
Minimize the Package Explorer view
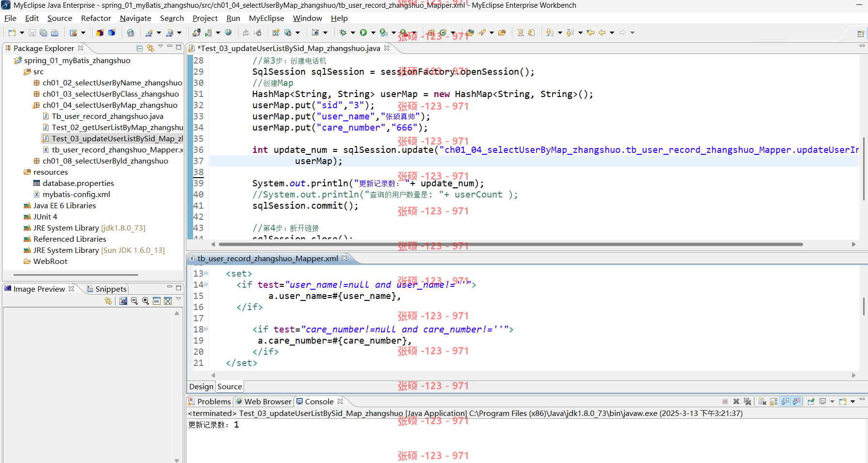tap(170, 47)
